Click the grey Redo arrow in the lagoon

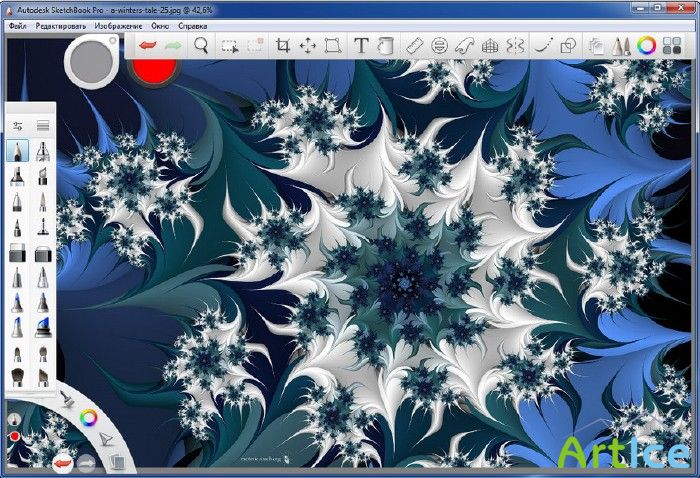pos(86,464)
